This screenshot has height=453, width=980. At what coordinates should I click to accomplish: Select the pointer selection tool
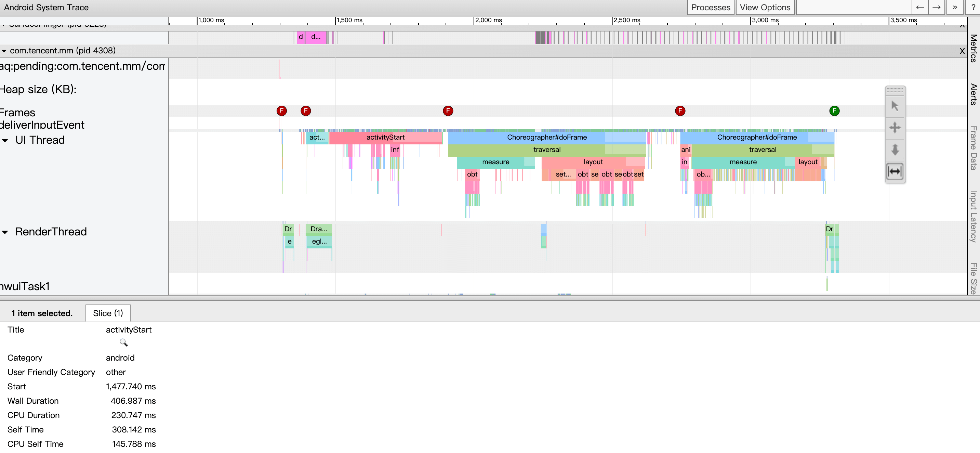[895, 106]
